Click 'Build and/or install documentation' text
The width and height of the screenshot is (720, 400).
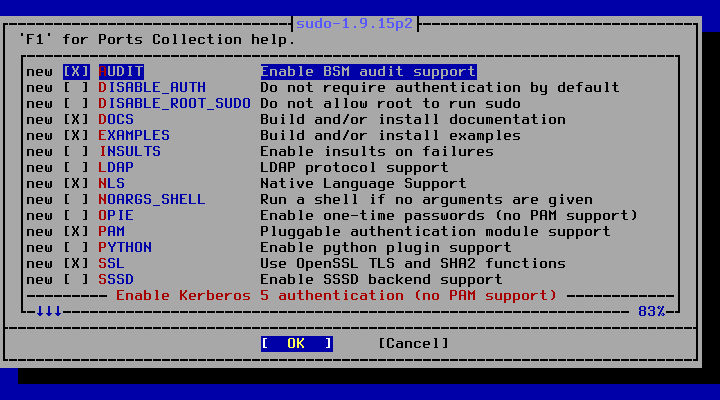pos(413,120)
